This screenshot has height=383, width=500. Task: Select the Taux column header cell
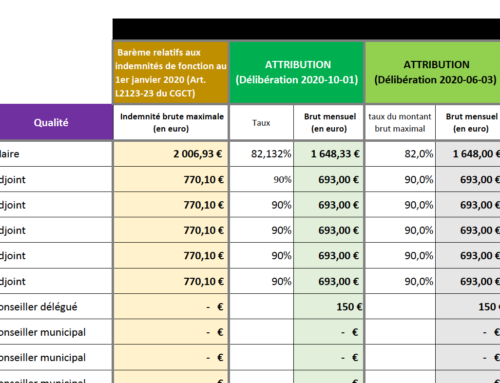pyautogui.click(x=262, y=122)
